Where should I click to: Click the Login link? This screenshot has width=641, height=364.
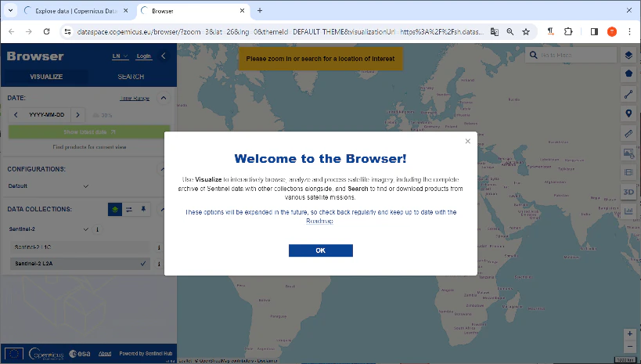click(143, 56)
